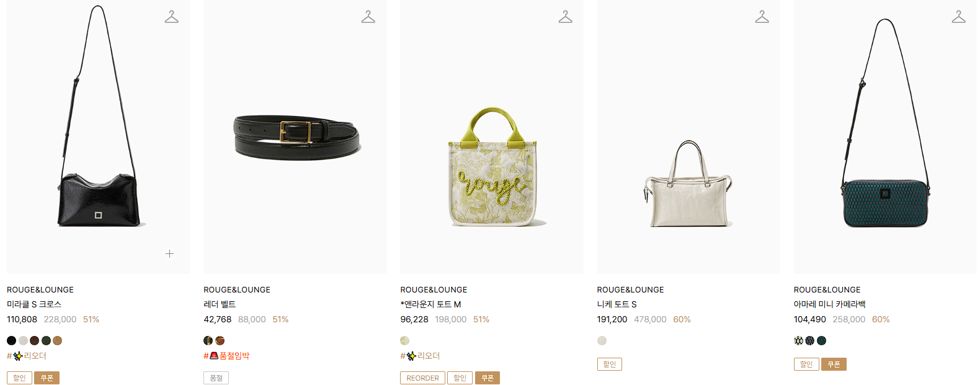Expand plus icon on black cross bag
This screenshot has width=980, height=385.
pyautogui.click(x=169, y=253)
